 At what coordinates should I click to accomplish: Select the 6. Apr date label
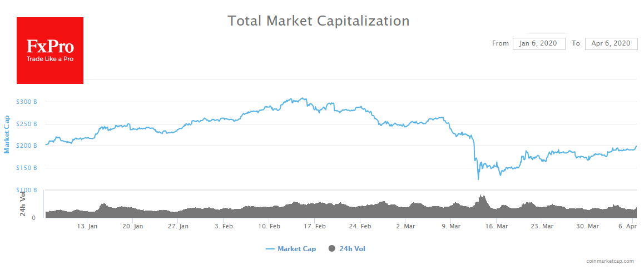(627, 226)
